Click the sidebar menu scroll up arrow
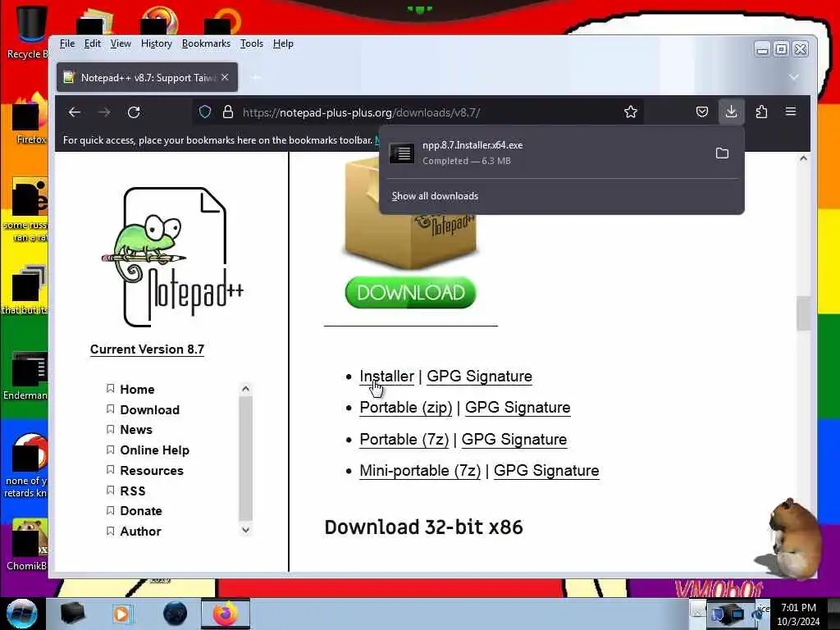Image resolution: width=840 pixels, height=630 pixels. (x=245, y=388)
